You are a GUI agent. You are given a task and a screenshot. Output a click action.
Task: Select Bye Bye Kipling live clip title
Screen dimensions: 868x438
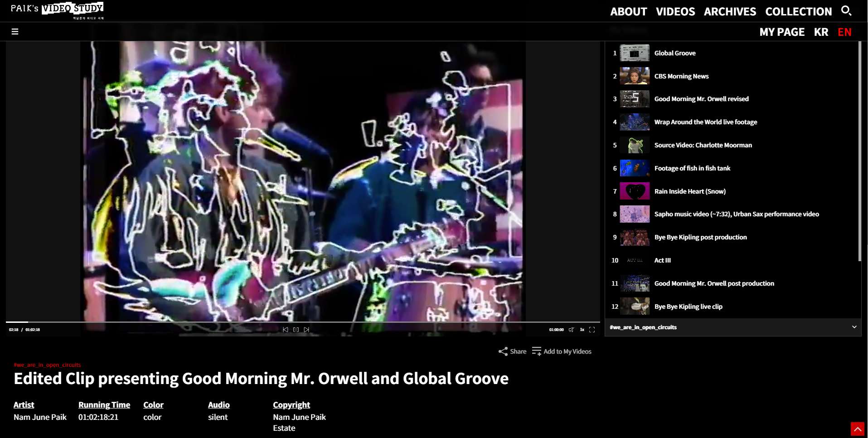click(x=688, y=307)
